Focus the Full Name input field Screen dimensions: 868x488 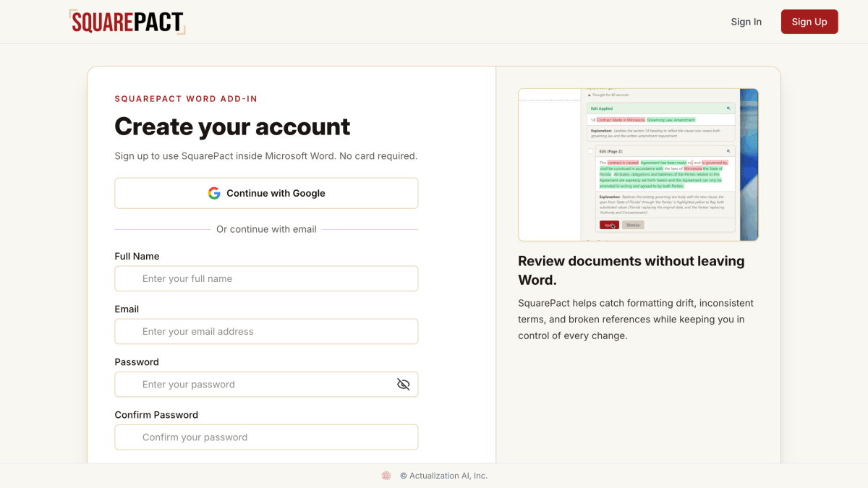pyautogui.click(x=266, y=278)
